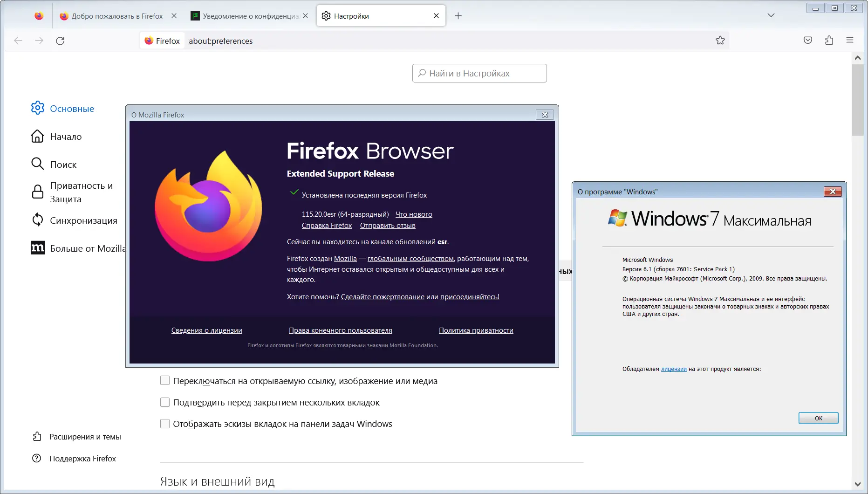Click the settings page vertical scrollbar thumb
868x494 pixels.
coord(858,100)
